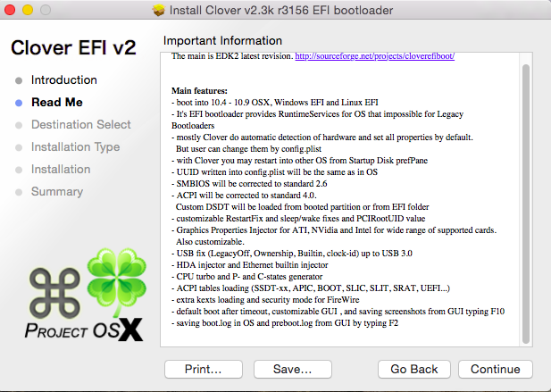551x392 pixels.
Task: Click the 'ACPI tables loading' line
Action: click(311, 288)
